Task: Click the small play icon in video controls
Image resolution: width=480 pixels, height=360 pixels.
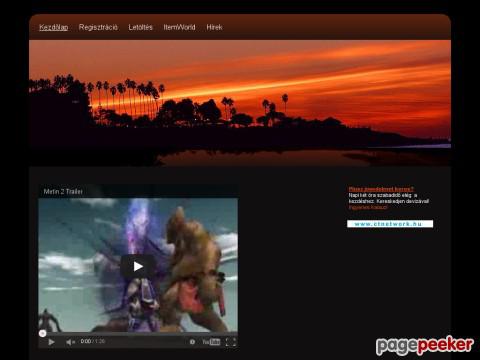Action: [51, 342]
